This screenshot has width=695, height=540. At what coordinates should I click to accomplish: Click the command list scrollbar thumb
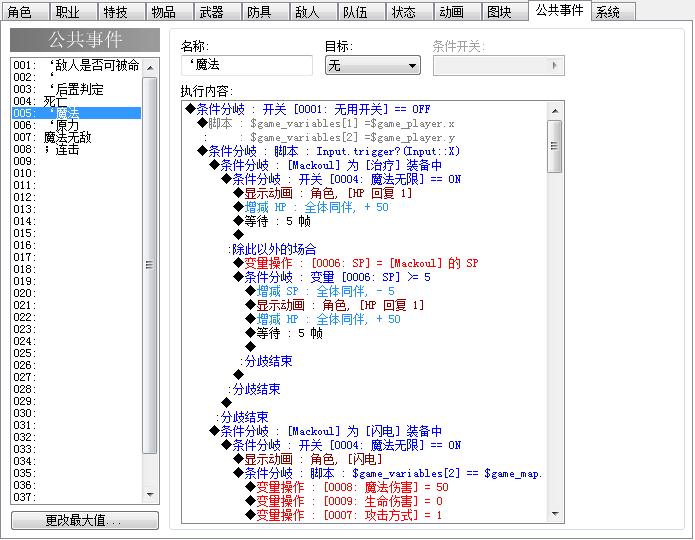[554, 146]
